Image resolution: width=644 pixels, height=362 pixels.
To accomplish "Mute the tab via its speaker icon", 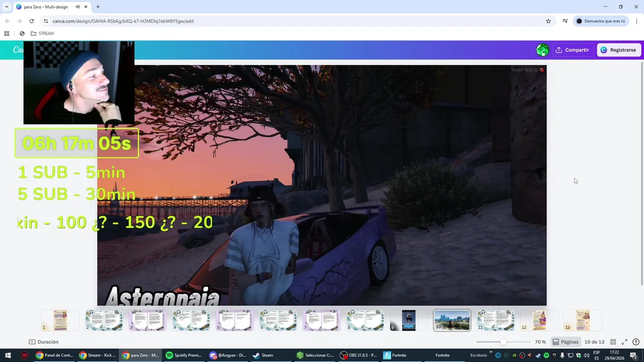I will 77,7.
